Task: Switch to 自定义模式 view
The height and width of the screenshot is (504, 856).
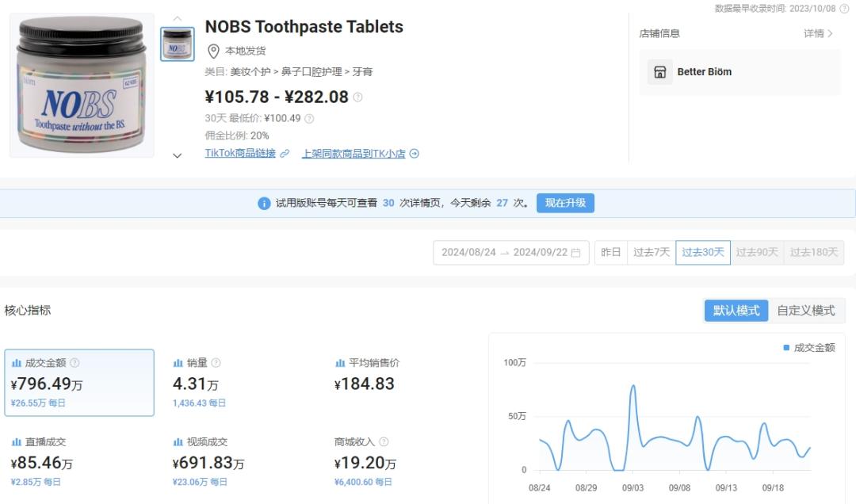Action: (x=805, y=311)
